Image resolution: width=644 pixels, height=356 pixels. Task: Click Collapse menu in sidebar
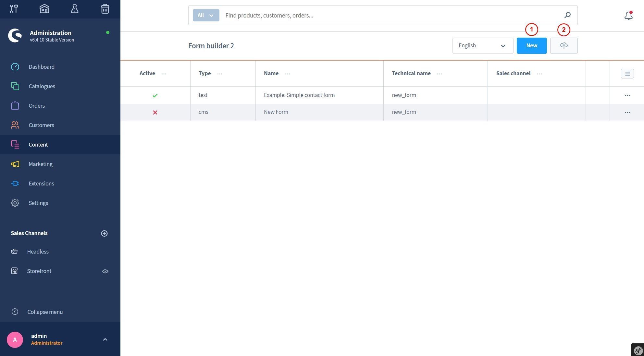[45, 312]
